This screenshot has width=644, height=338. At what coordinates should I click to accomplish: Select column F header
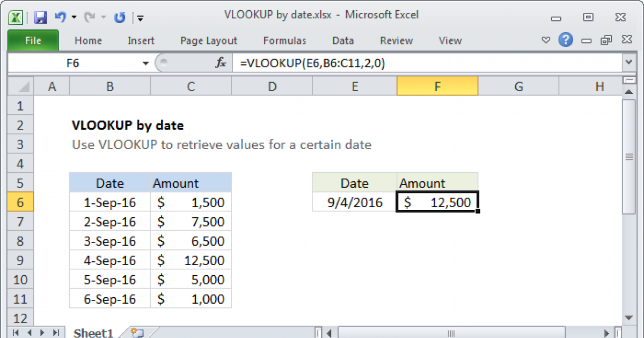[x=437, y=86]
